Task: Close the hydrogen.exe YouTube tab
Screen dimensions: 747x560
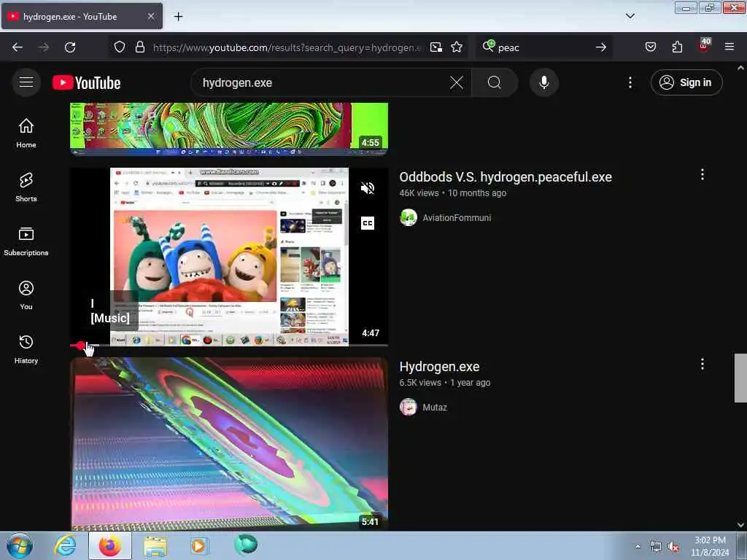Action: (150, 16)
